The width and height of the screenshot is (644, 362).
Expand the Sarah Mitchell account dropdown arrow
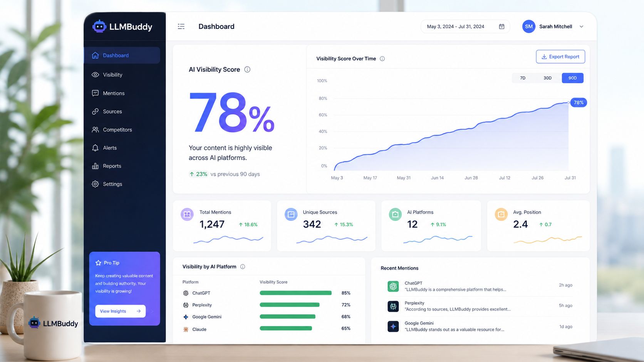[x=582, y=27]
